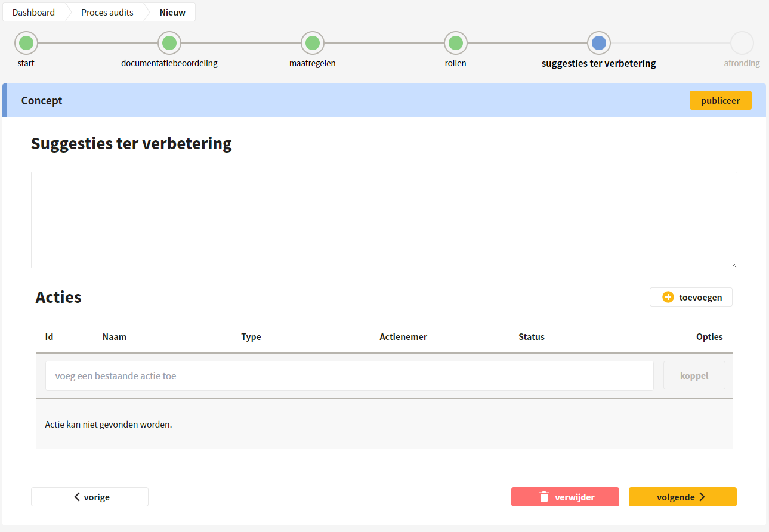This screenshot has width=769, height=532.
Task: Click the Naam column header
Action: (115, 337)
